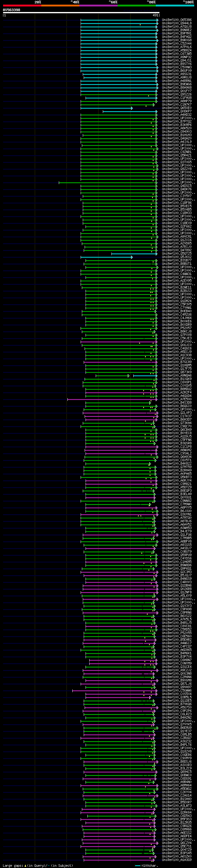Select label UniRef100_Q5JKX2
Screen dimensions: 197x868
[x=177, y=257]
